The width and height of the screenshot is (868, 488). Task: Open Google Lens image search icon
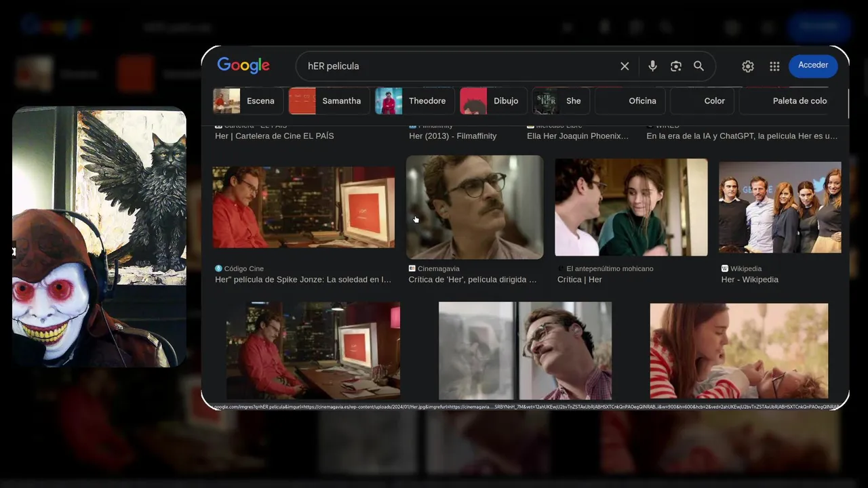point(675,66)
